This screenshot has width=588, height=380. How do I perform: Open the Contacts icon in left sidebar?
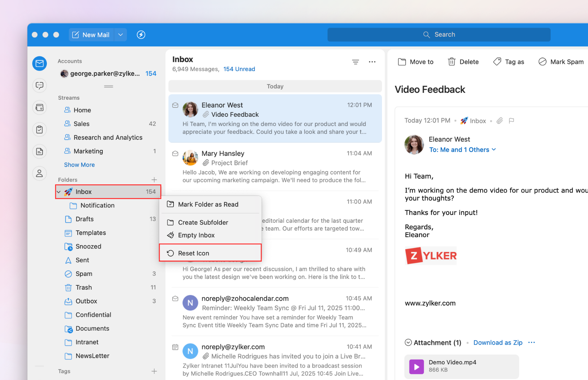point(39,174)
